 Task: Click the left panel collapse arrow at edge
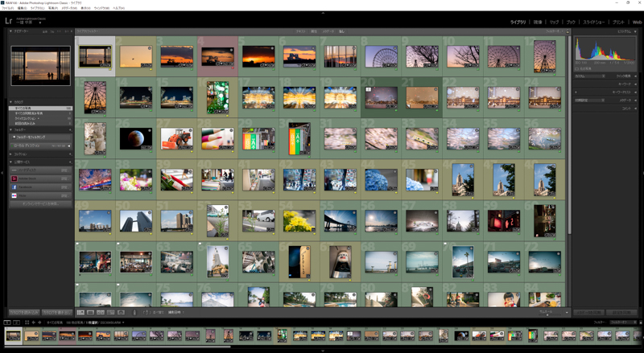pyautogui.click(x=2, y=173)
